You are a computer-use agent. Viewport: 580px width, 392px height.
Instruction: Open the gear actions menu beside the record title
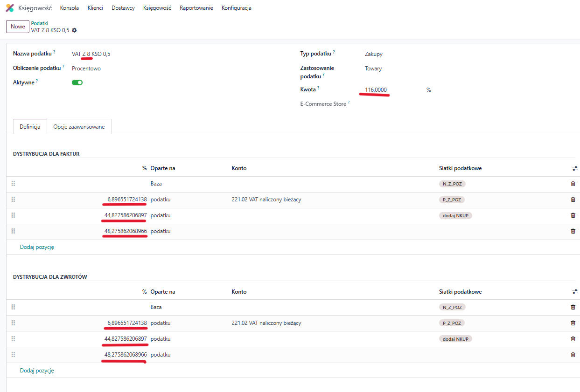click(74, 30)
